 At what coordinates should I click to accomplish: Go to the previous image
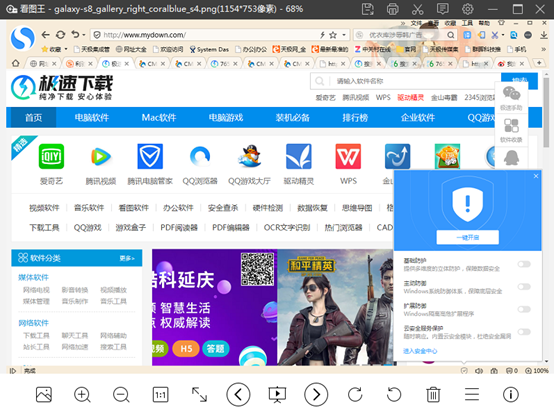click(x=238, y=394)
